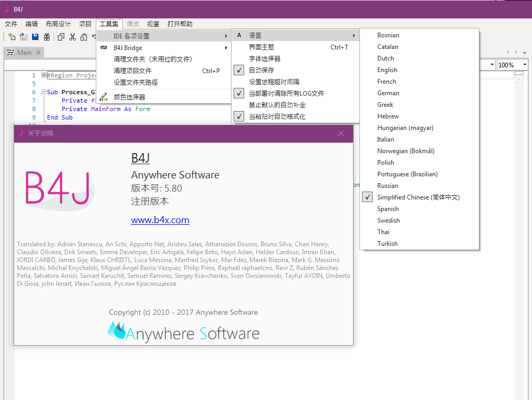The width and height of the screenshot is (532, 400).
Task: Close the 关于说明 about dialog
Action: click(x=341, y=133)
